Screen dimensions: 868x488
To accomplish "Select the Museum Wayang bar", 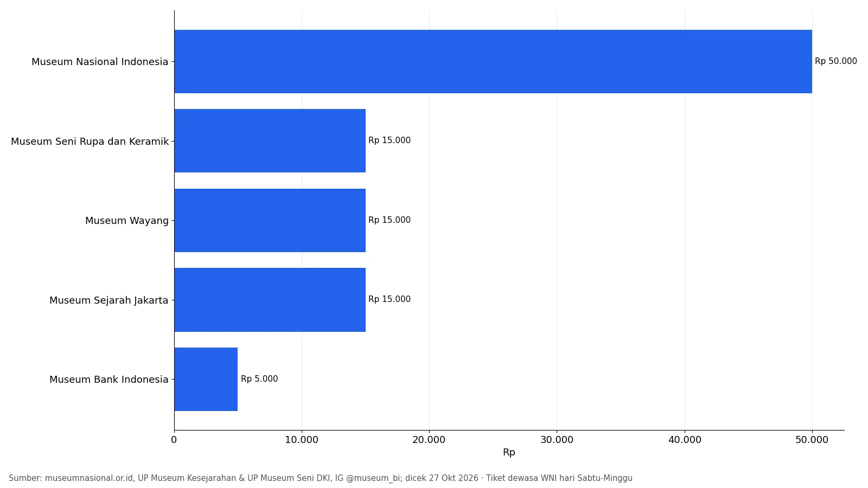I will [270, 220].
